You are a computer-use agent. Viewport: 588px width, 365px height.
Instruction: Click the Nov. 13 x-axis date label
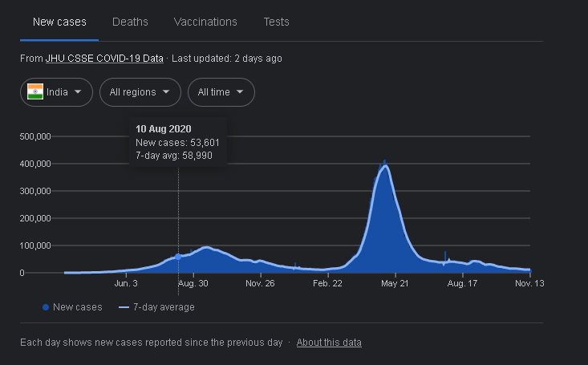click(529, 283)
